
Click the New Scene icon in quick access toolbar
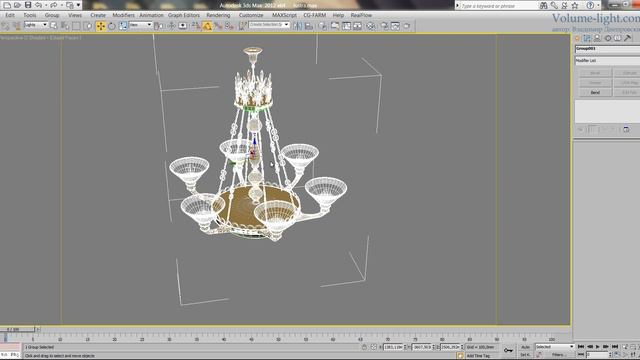(x=7, y=5)
